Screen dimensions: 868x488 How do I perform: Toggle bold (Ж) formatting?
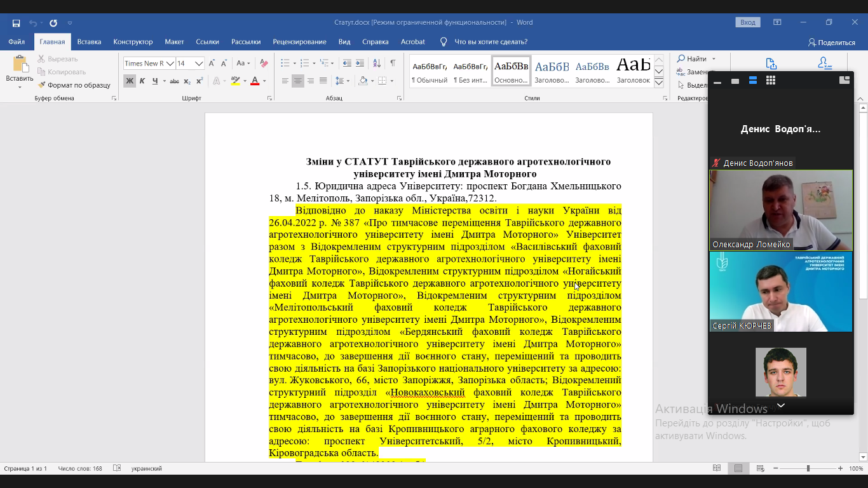[x=130, y=81]
